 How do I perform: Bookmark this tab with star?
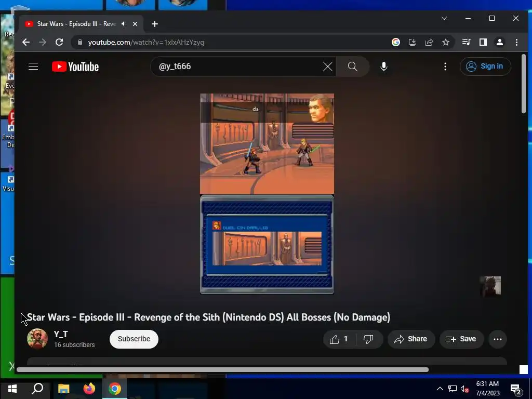446,42
